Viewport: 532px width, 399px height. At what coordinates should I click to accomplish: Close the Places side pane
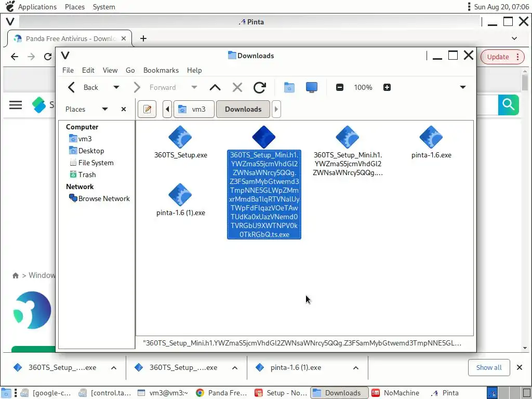pyautogui.click(x=124, y=109)
